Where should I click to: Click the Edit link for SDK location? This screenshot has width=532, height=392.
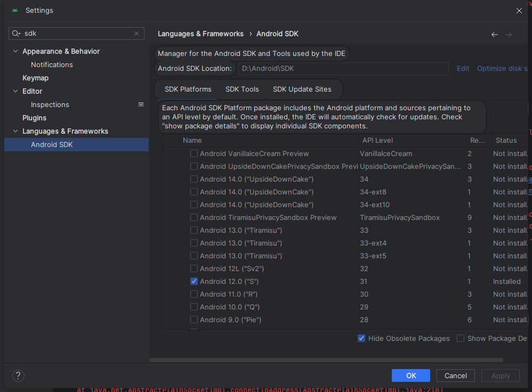coord(463,68)
